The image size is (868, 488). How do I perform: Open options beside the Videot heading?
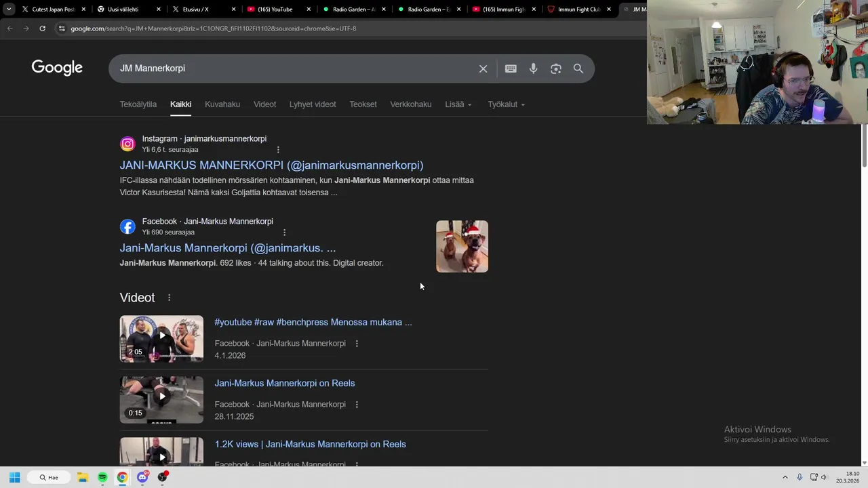click(169, 298)
